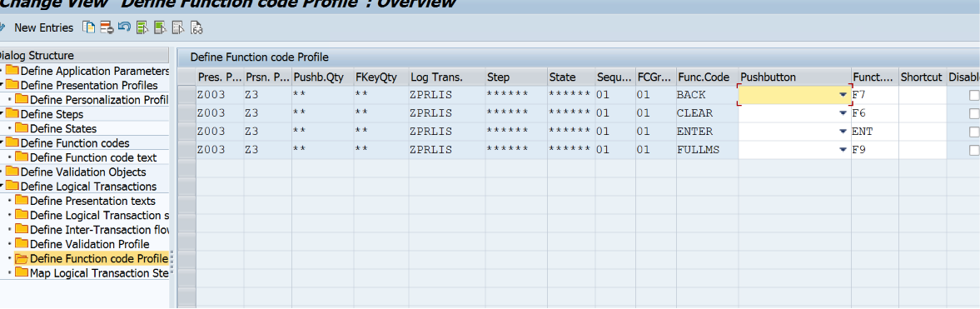Select the ENTER row using its row selector
Screen dimensions: 980x309
tap(187, 132)
